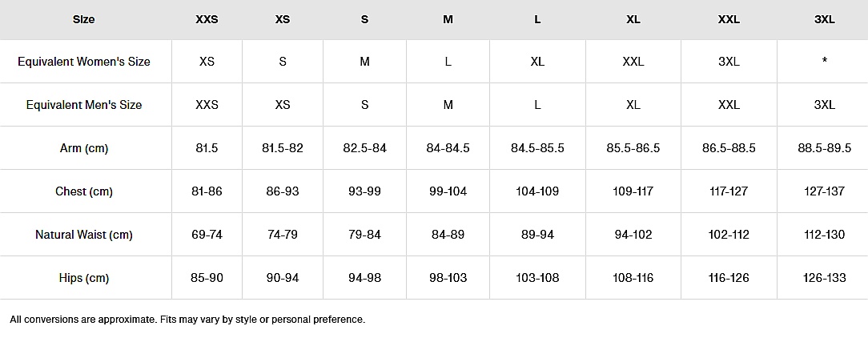Click the conversions are approximate footnote
The height and width of the screenshot is (338, 868).
click(x=187, y=320)
